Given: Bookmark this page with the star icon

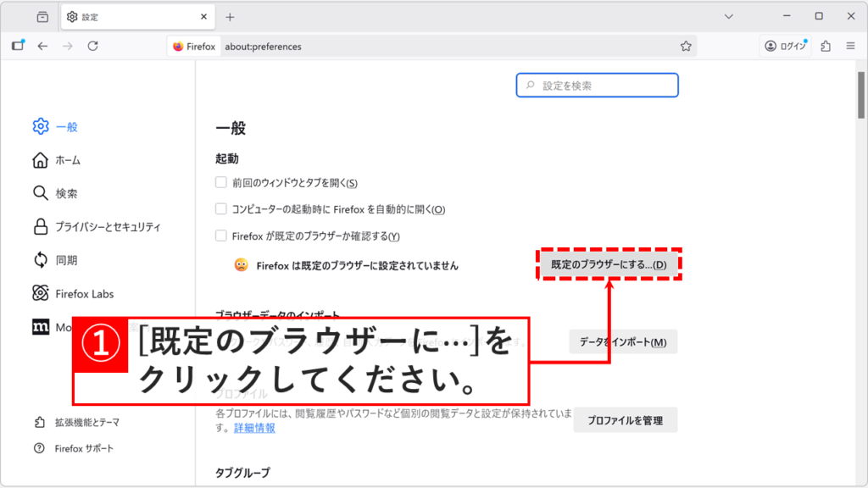Looking at the screenshot, I should (x=685, y=47).
